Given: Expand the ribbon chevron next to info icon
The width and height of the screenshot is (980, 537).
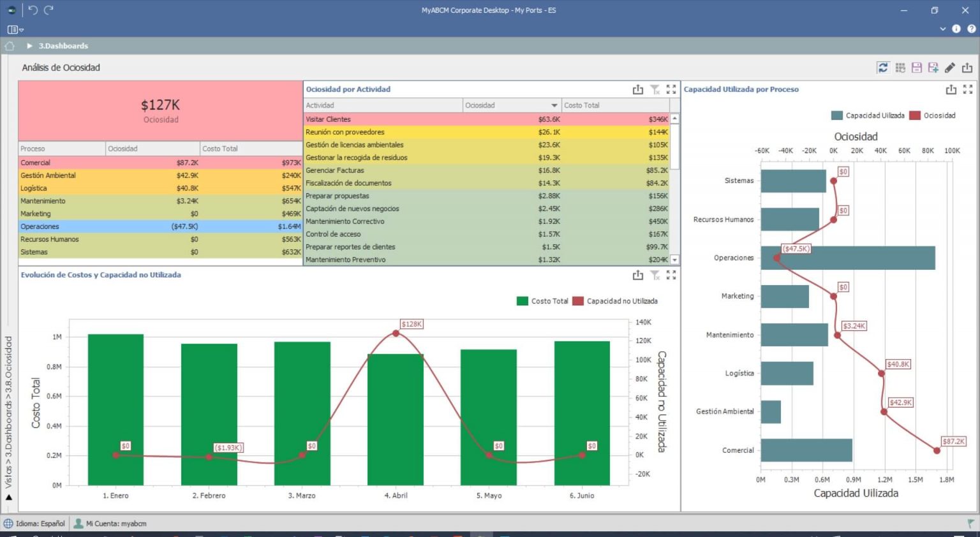Looking at the screenshot, I should pyautogui.click(x=943, y=29).
